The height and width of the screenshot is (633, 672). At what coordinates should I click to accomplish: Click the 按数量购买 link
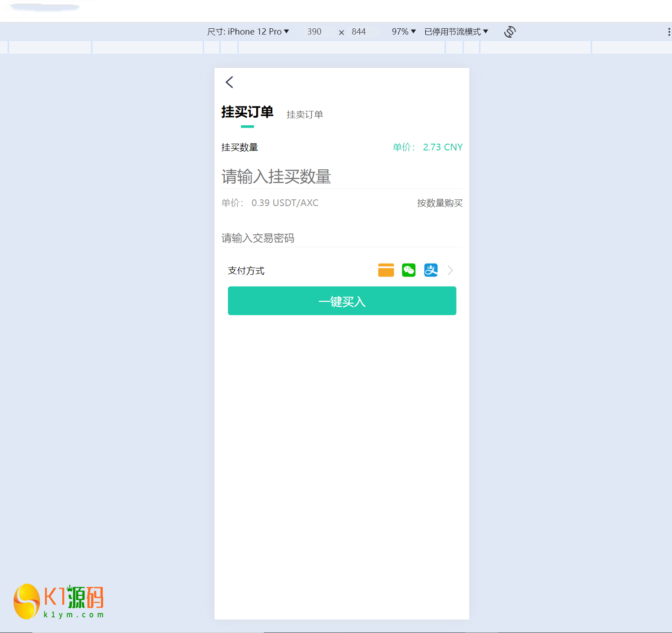coord(440,203)
